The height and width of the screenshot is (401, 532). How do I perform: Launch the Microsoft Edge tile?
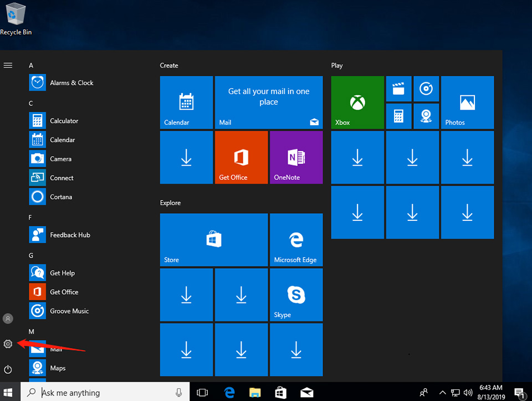coord(296,240)
